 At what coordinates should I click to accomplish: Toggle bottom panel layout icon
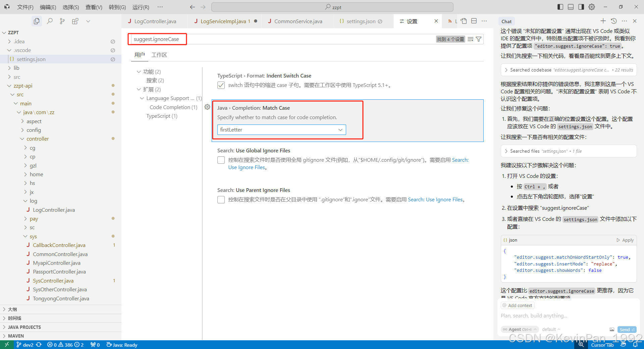[x=571, y=7]
